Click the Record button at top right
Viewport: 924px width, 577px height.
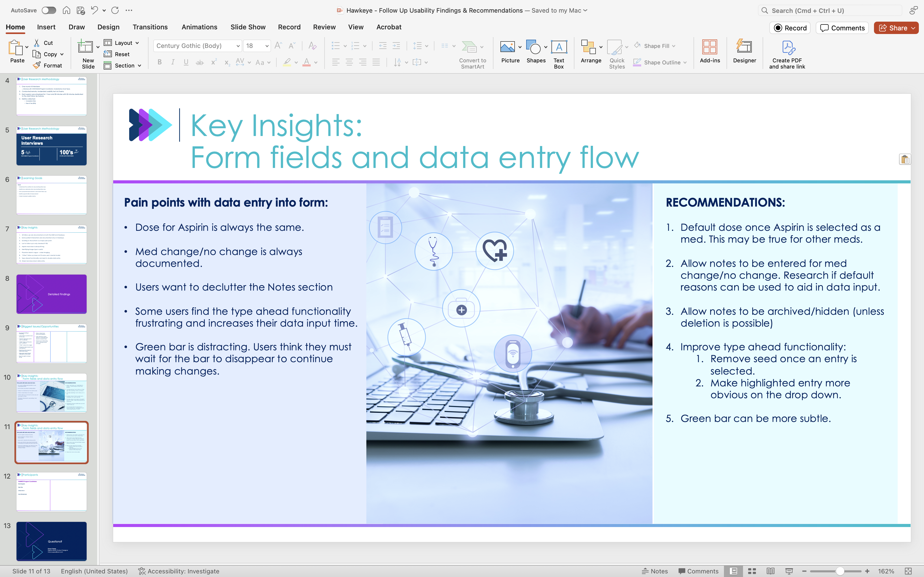click(790, 28)
